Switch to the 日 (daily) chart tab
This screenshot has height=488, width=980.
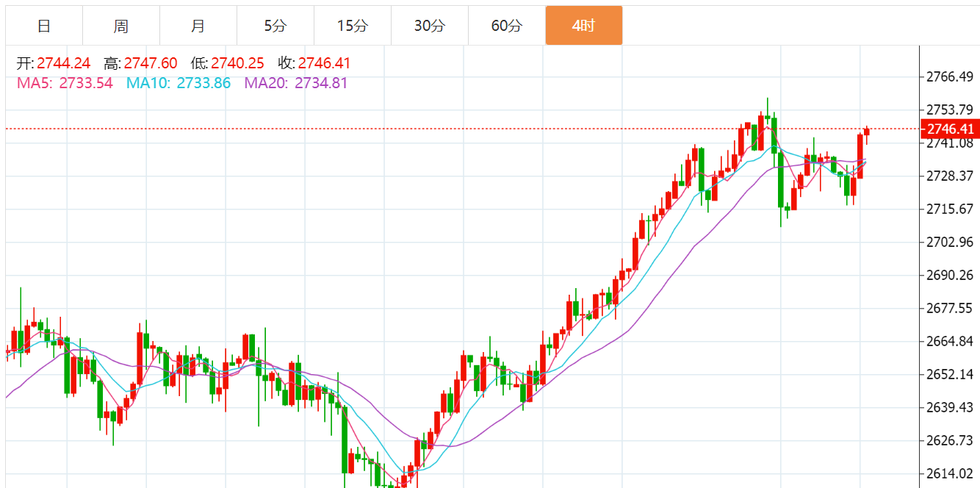[x=44, y=26]
